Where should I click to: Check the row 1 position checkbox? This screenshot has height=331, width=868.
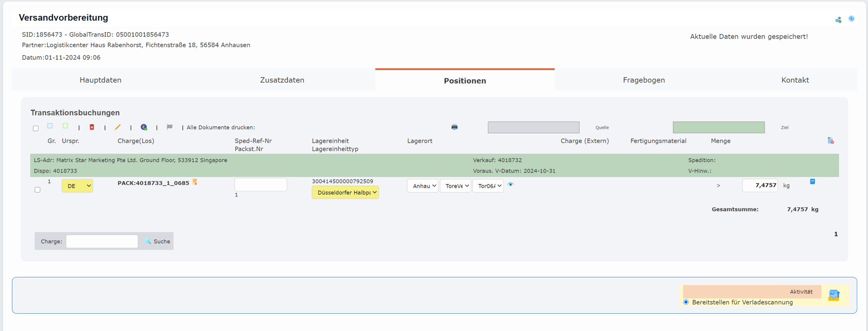coord(38,190)
